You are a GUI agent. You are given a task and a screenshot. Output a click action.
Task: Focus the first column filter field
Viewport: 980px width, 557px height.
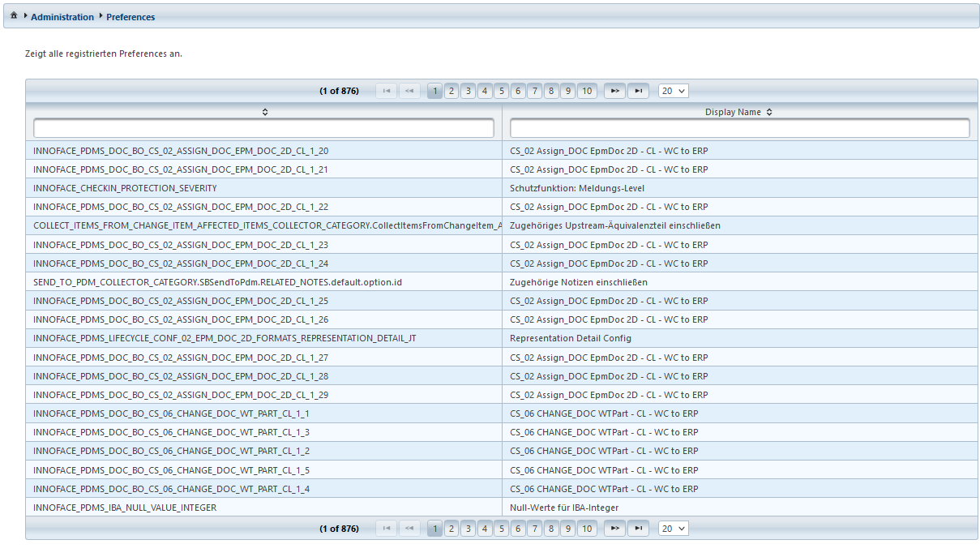263,128
